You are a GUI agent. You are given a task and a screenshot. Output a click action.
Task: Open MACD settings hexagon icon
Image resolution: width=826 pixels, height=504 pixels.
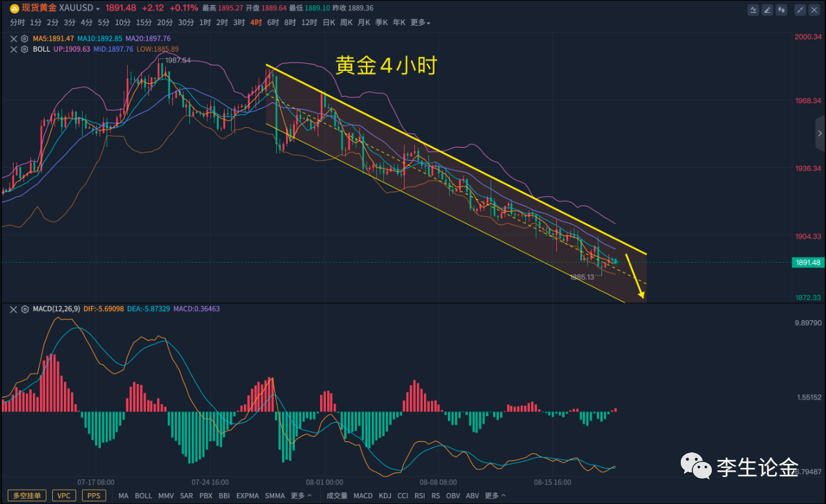point(25,310)
